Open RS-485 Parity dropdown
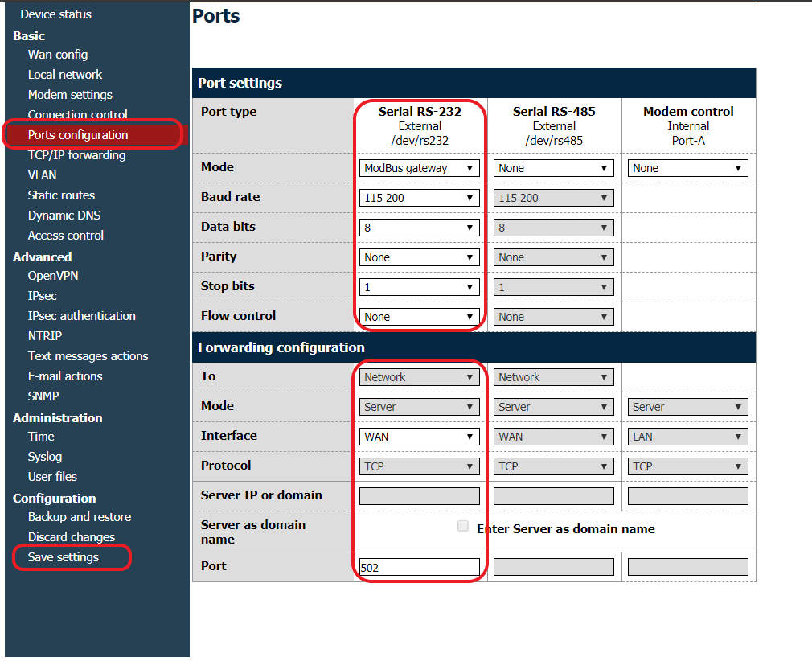 (554, 257)
